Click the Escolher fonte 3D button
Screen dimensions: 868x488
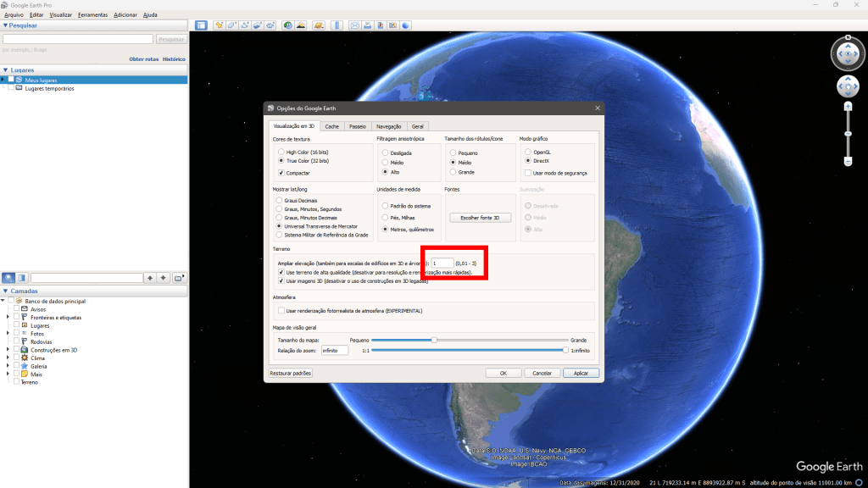[x=480, y=218]
